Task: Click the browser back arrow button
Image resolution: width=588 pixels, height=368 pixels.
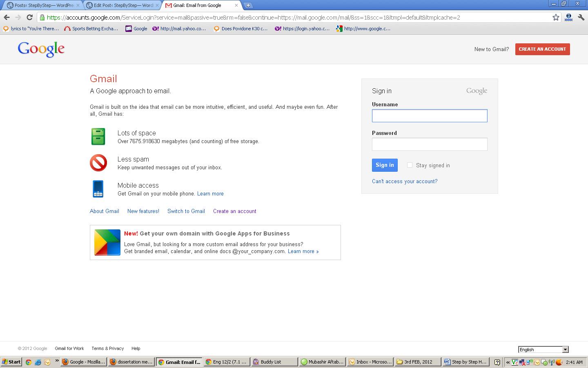Action: coord(7,17)
